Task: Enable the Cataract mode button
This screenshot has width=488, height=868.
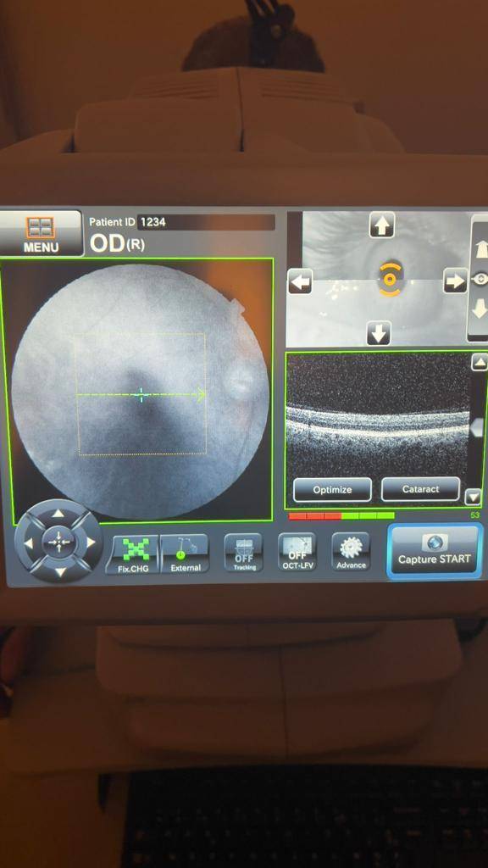Action: (x=420, y=489)
